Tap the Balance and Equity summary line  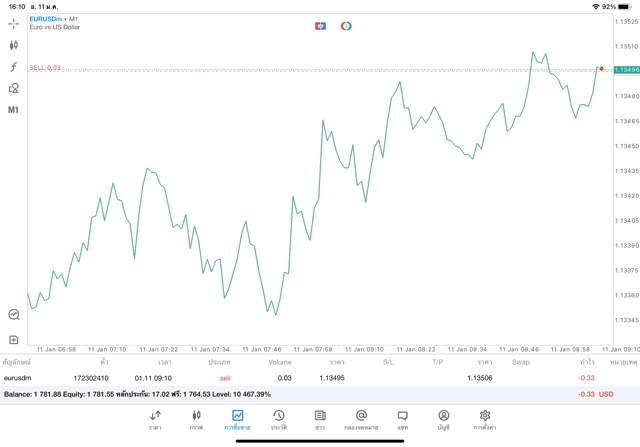[x=137, y=394]
